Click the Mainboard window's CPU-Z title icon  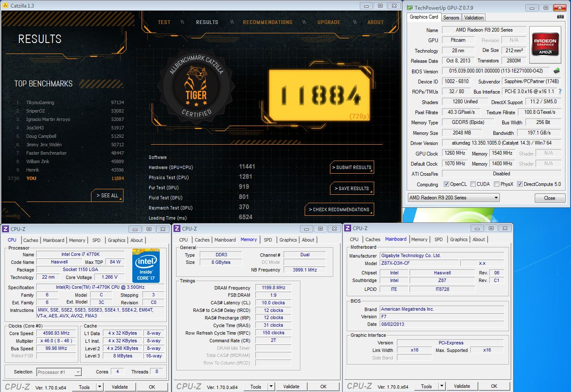pos(348,228)
